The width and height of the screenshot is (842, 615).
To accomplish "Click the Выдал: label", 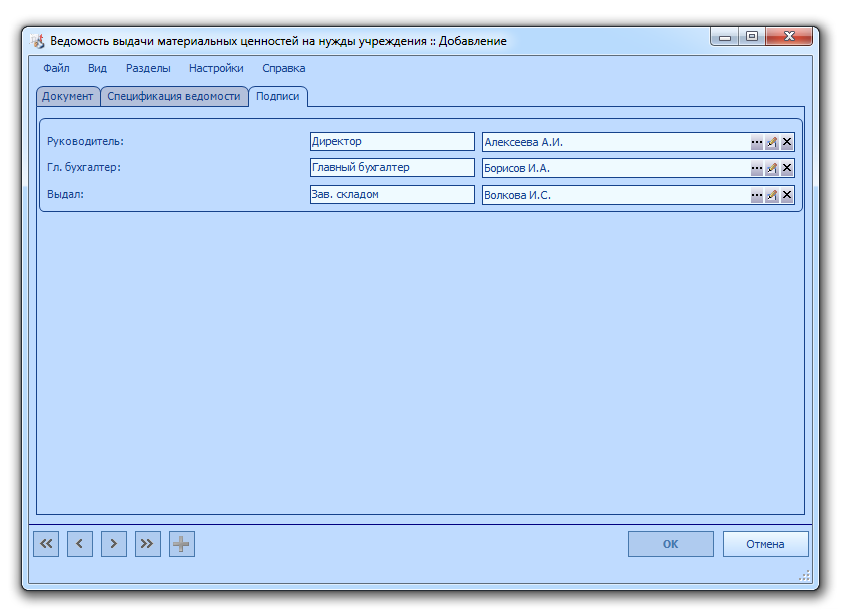I will [66, 194].
